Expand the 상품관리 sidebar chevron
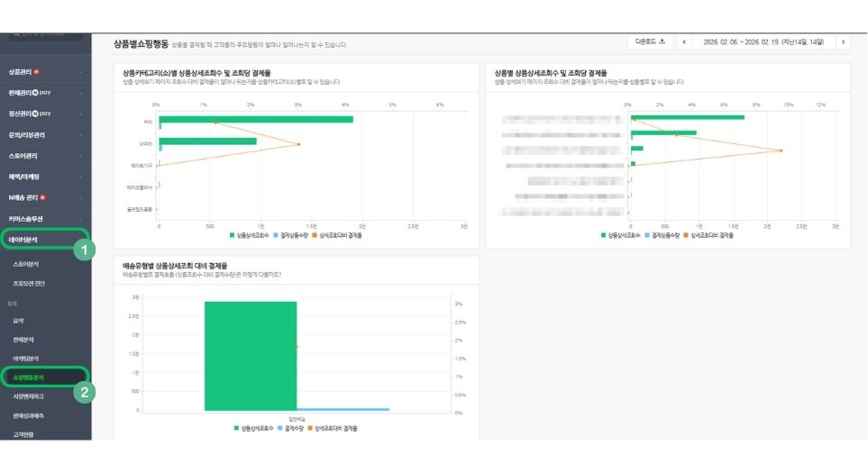868x473 pixels. 81,72
